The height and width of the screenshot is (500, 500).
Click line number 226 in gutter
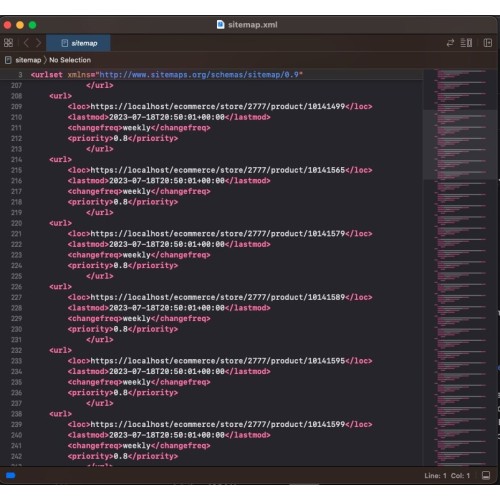coord(16,287)
